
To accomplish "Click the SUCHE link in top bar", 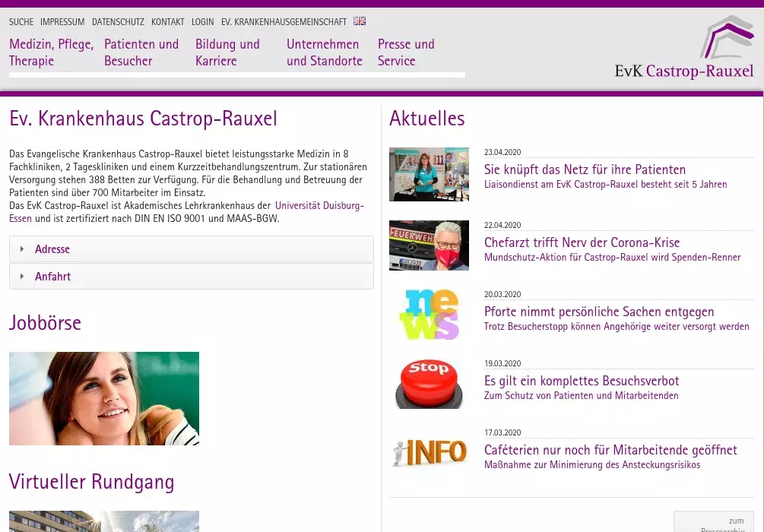I will [21, 22].
